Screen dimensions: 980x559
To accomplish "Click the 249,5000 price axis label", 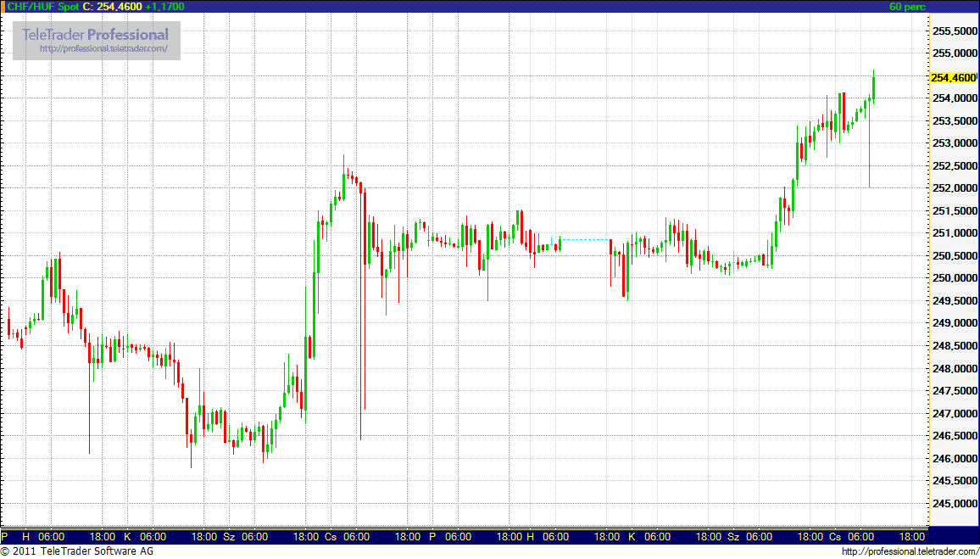I will point(954,301).
